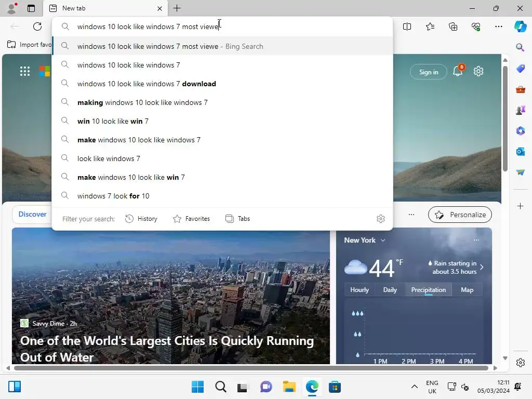Viewport: 532px width, 399px height.
Task: Click the vertical page scrollbar
Action: point(505,119)
